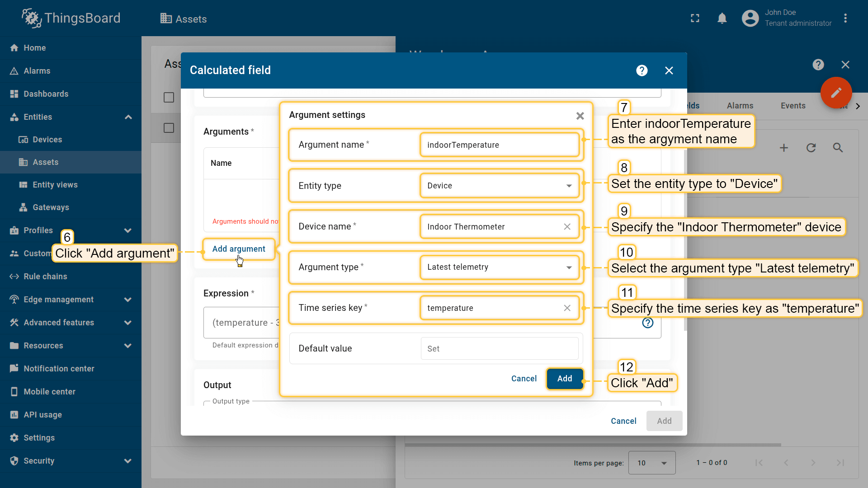The width and height of the screenshot is (868, 488).
Task: Open the Argument type dropdown
Action: (x=499, y=267)
